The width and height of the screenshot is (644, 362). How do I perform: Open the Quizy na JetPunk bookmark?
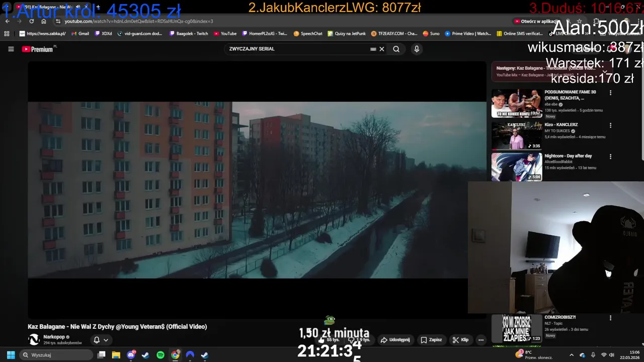347,34
